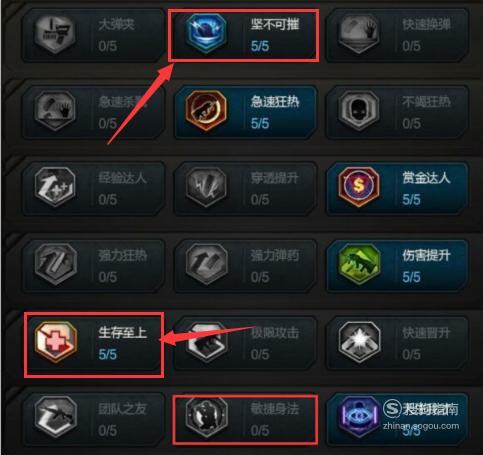Select the blue 坚不可摧 shield icon

pyautogui.click(x=206, y=33)
